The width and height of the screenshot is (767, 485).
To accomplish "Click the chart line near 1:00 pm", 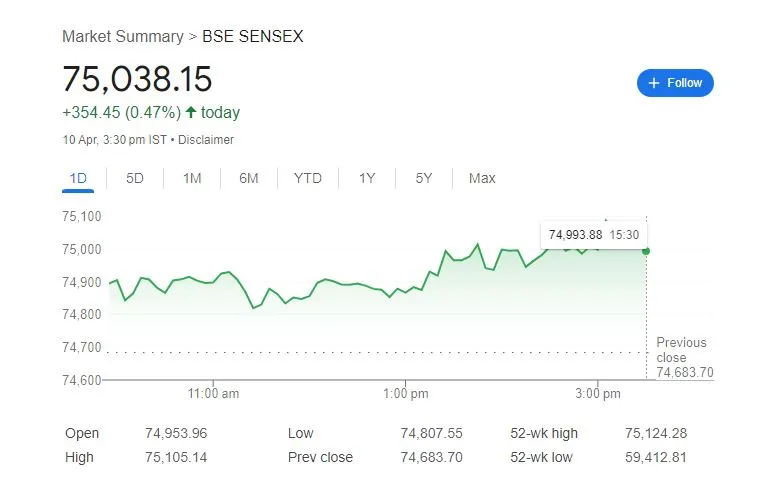I will point(405,290).
